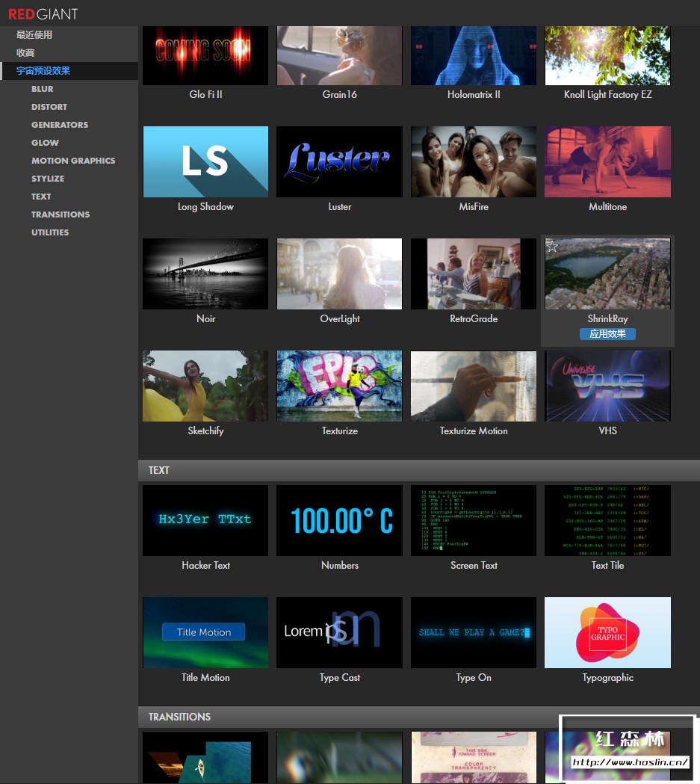Click the "Typographic" label
The height and width of the screenshot is (784, 700).
(607, 678)
